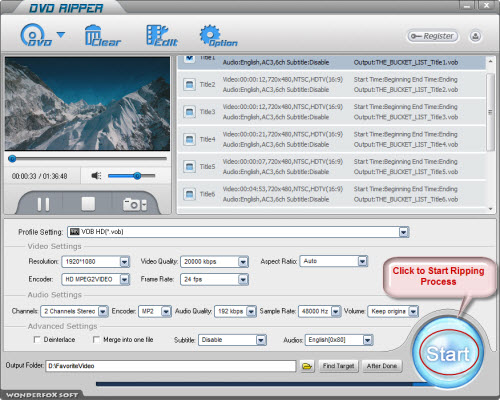The width and height of the screenshot is (500, 400).
Task: Expand the Frame Rate 24 fps dropdown
Action: [243, 279]
